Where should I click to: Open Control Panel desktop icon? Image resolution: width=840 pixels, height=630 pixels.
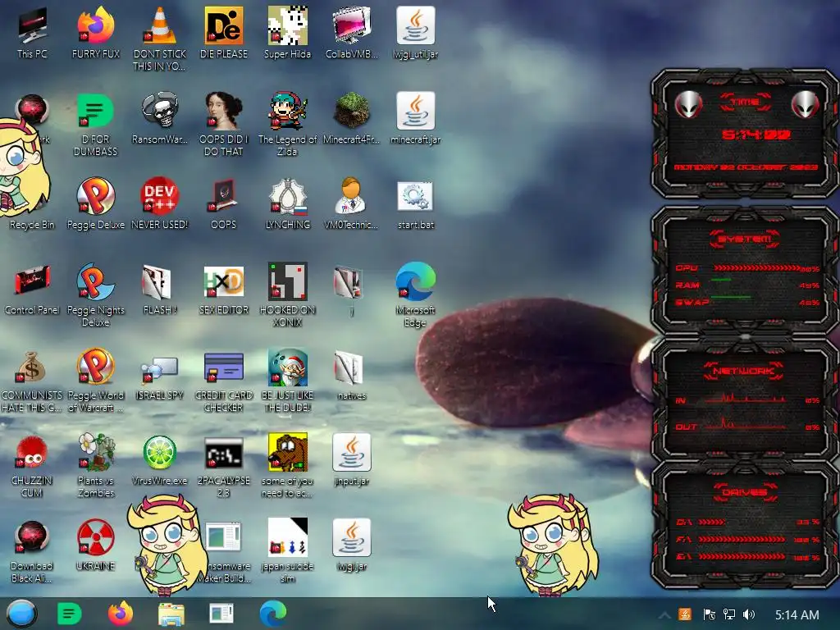(x=32, y=289)
